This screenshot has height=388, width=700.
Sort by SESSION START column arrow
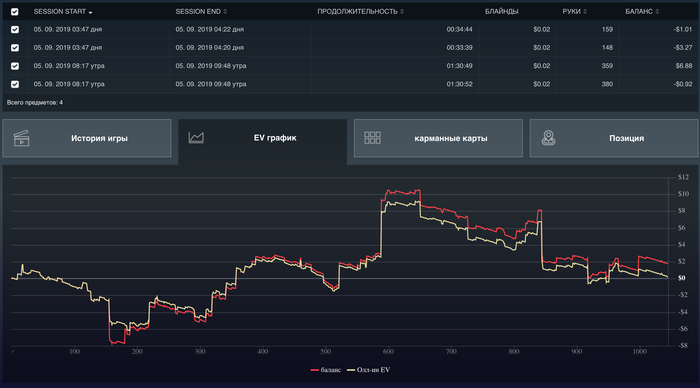pyautogui.click(x=91, y=13)
